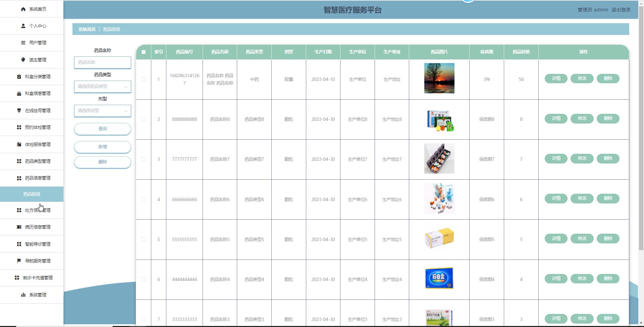This screenshot has width=644, height=327.
Task: Toggle the select-all checkbox in table header
Action: click(144, 52)
